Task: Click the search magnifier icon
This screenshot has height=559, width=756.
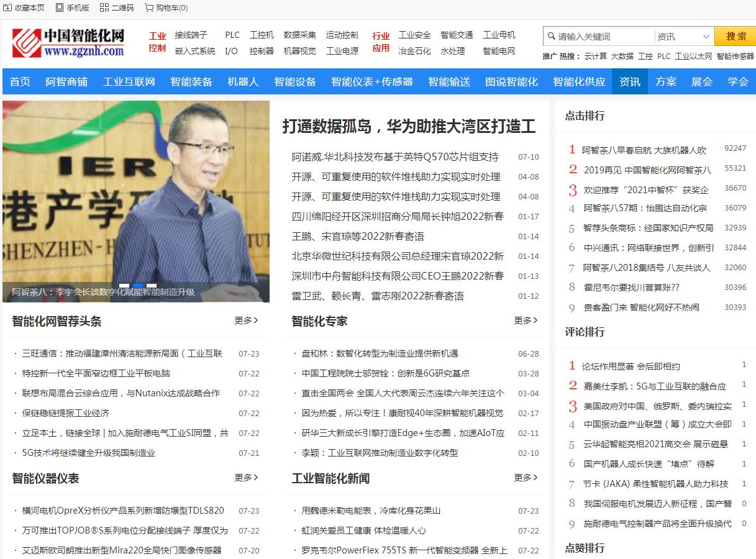Action: tap(551, 36)
